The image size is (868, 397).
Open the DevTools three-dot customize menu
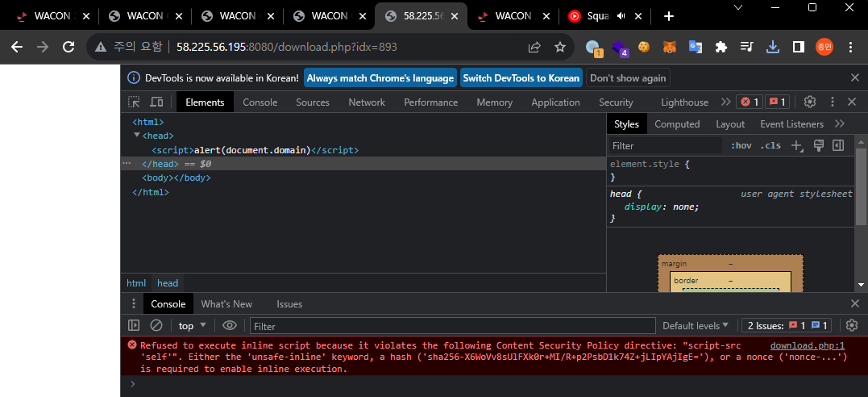click(832, 102)
